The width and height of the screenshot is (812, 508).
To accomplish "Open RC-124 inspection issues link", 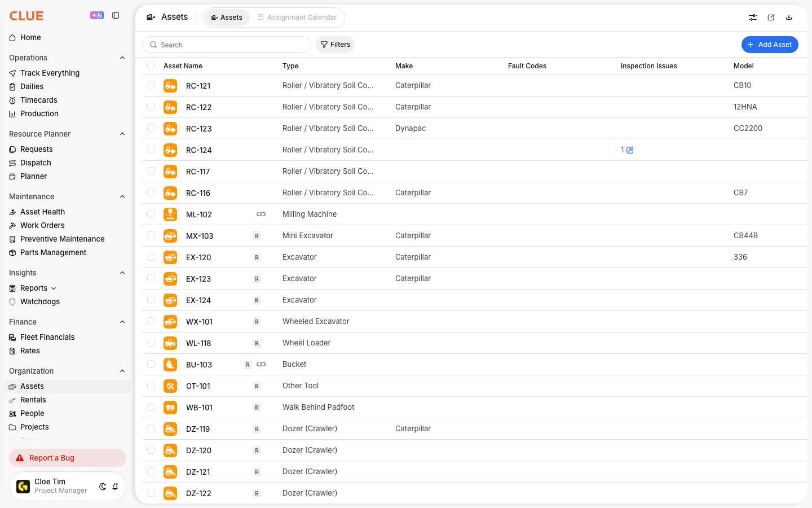I will point(627,150).
